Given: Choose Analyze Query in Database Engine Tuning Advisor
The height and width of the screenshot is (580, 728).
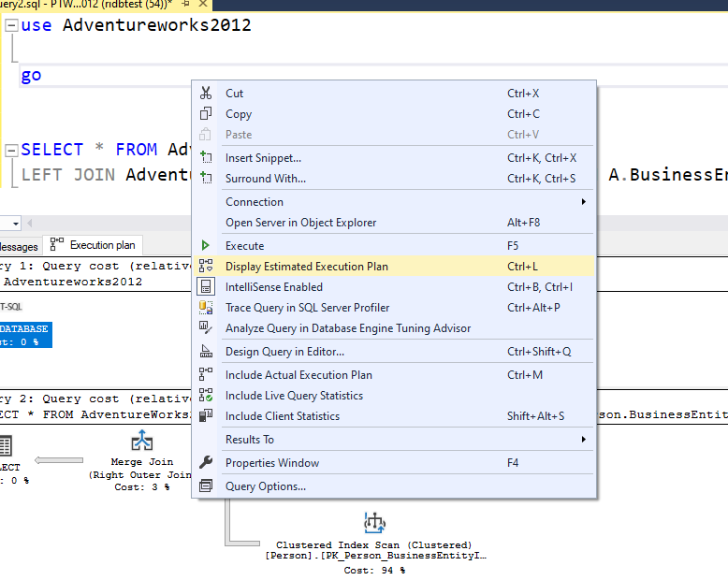Looking at the screenshot, I should point(394,328).
